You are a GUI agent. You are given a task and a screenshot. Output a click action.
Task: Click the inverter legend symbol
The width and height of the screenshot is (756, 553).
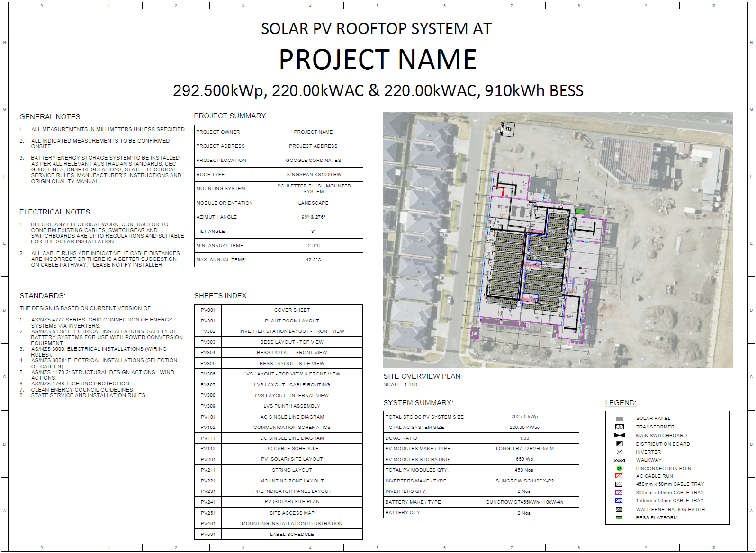(619, 452)
